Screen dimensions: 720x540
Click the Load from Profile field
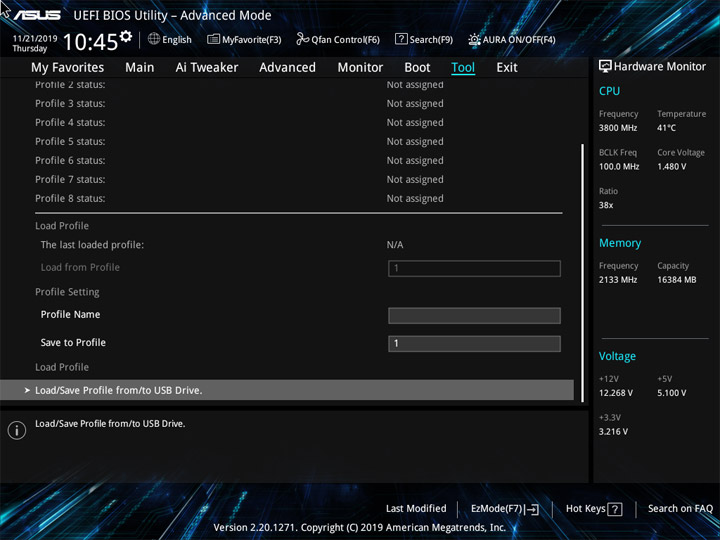474,268
